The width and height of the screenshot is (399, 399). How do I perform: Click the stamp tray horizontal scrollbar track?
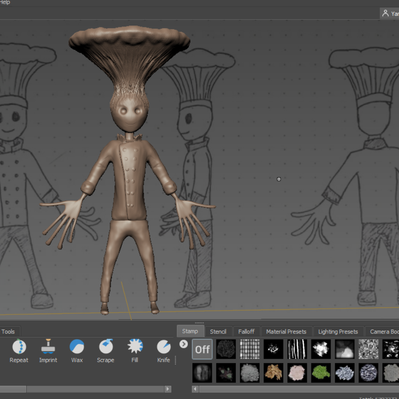(299, 389)
